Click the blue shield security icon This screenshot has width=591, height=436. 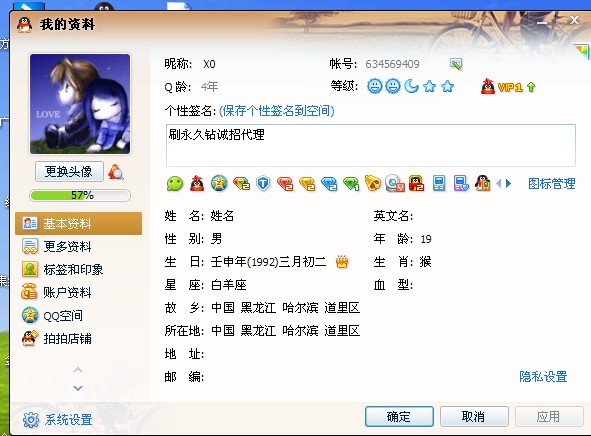click(x=263, y=184)
